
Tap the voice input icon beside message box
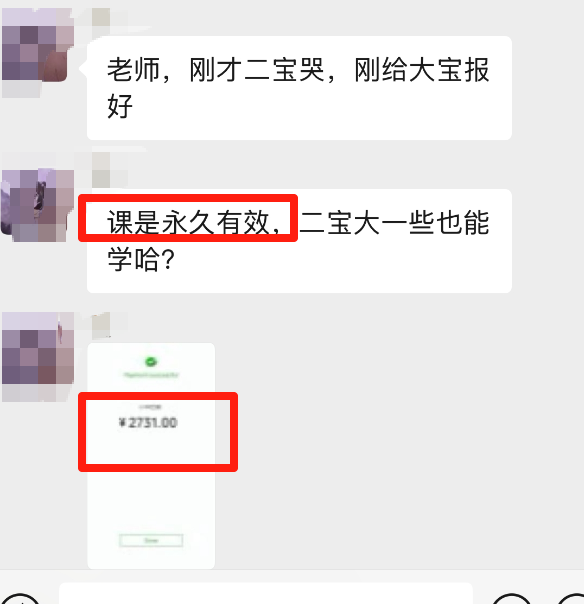[19, 599]
